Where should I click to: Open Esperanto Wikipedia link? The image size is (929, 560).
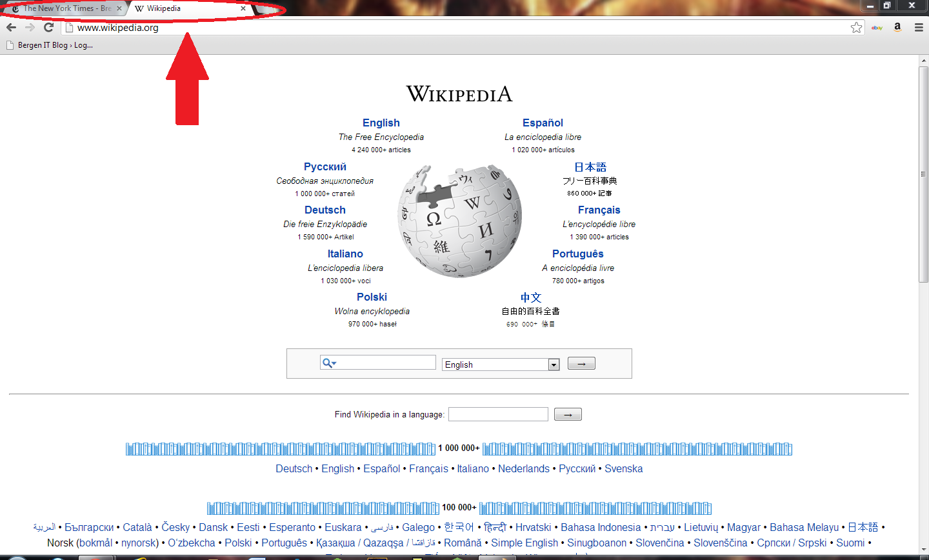coord(292,527)
